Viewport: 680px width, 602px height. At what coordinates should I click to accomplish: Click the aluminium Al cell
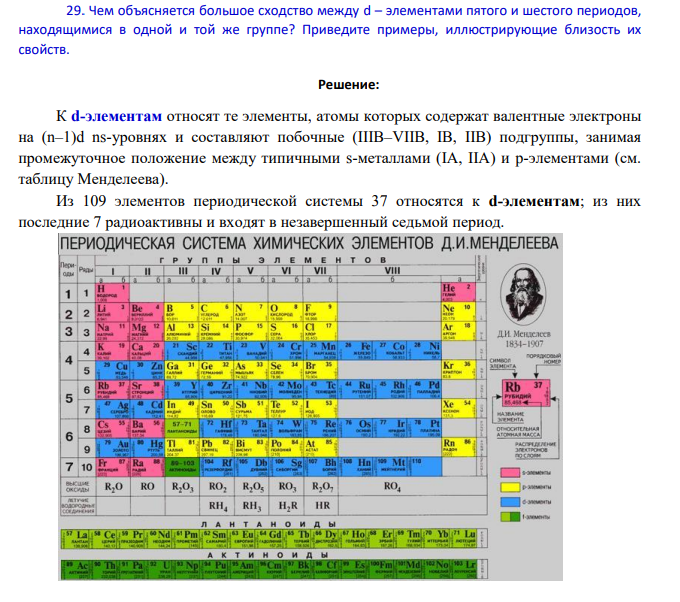(x=181, y=331)
